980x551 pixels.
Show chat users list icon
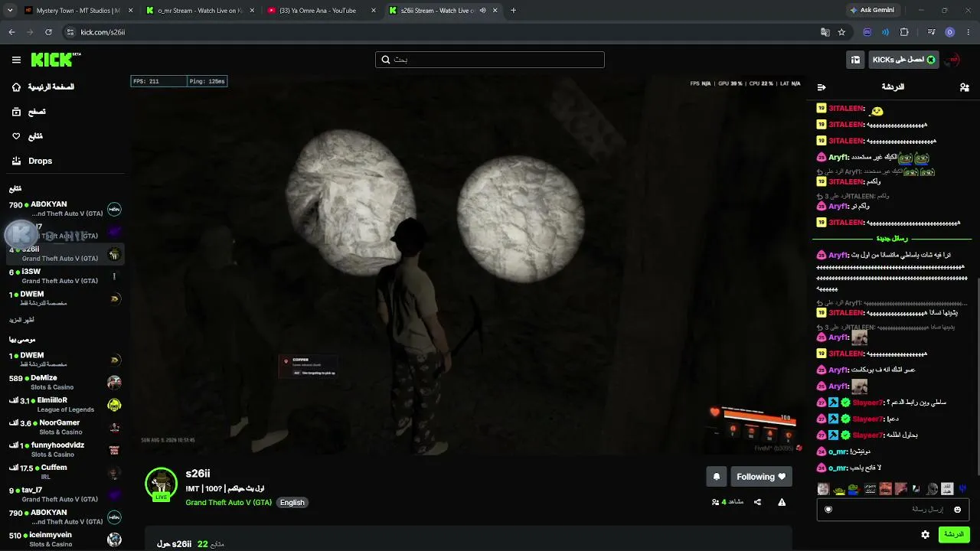[x=964, y=87]
